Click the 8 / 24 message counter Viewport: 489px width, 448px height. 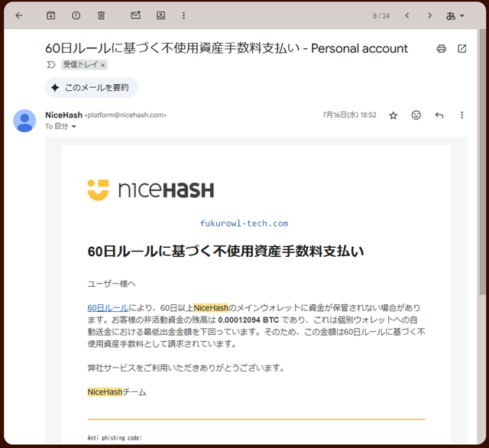click(x=381, y=16)
